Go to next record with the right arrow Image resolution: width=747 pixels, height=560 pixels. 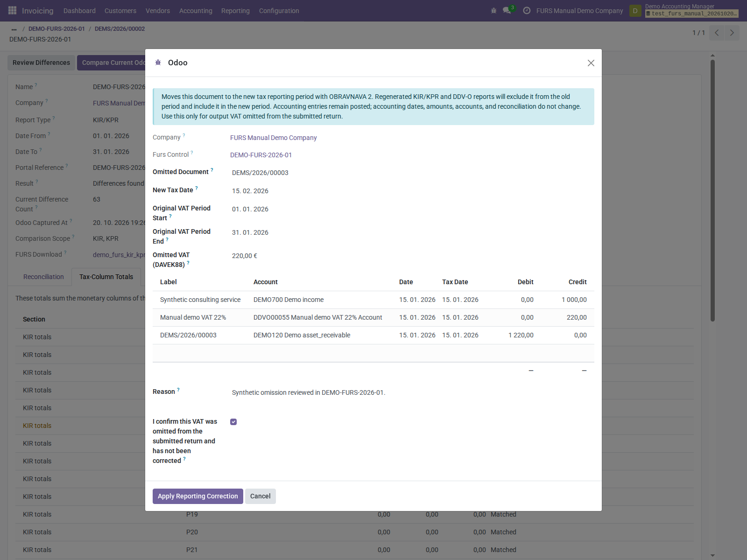[x=732, y=33]
